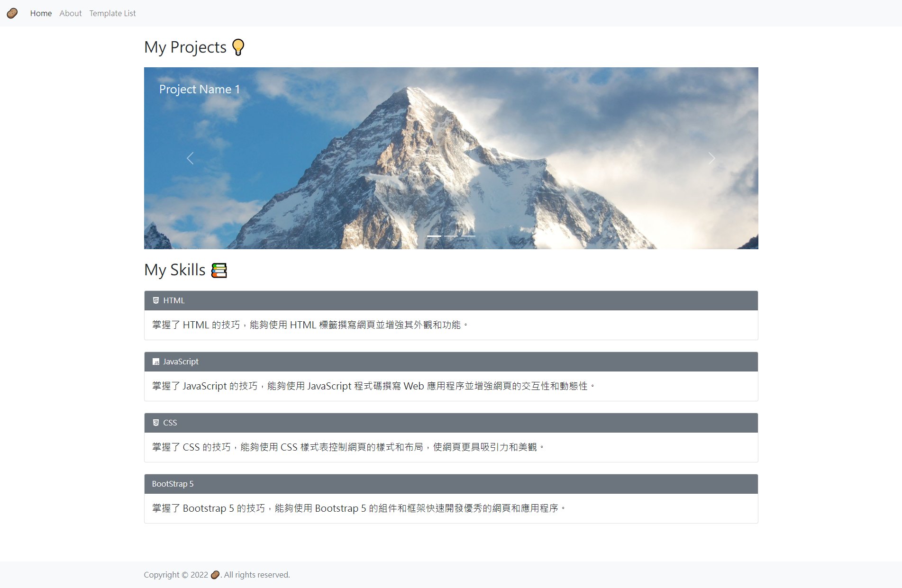
Task: Click the potato icon in footer copyright
Action: [x=215, y=575]
